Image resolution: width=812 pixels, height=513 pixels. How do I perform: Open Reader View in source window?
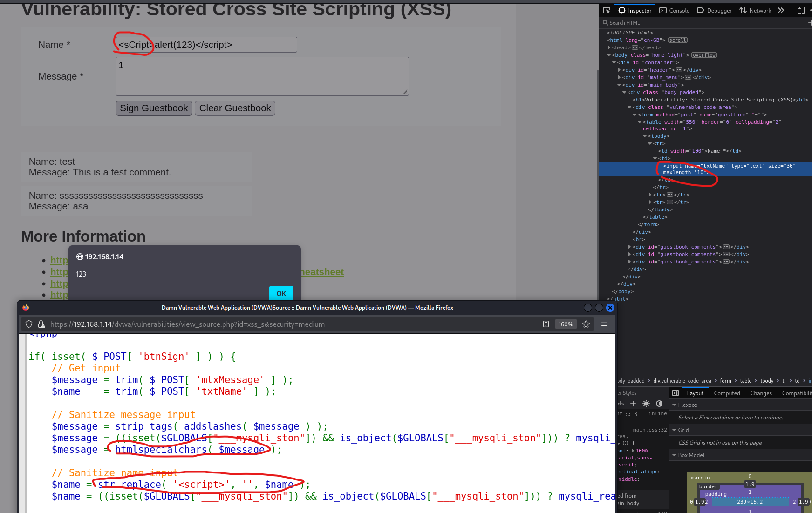tap(546, 324)
